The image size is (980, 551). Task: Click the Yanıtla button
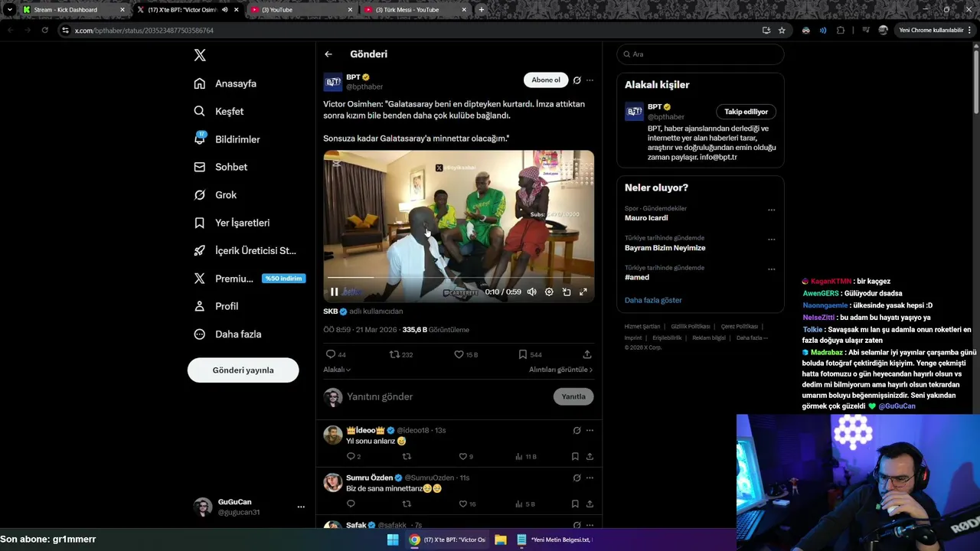tap(573, 396)
